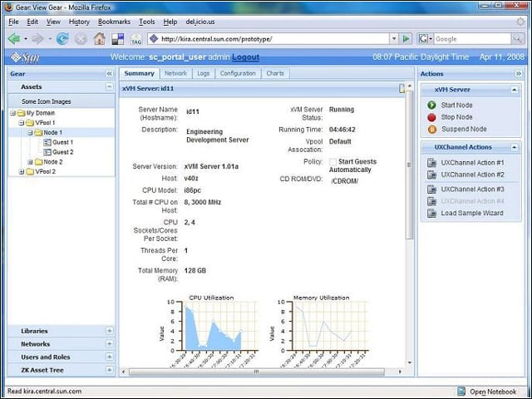Collapse the My Domain tree node
Image resolution: width=532 pixels, height=399 pixels.
tap(12, 113)
